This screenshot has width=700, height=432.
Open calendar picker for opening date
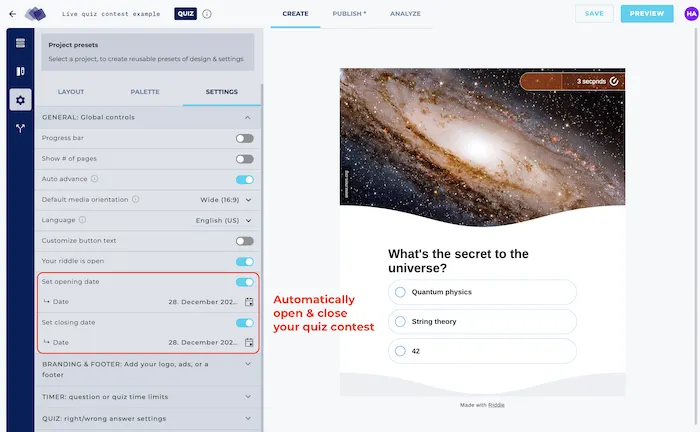249,301
